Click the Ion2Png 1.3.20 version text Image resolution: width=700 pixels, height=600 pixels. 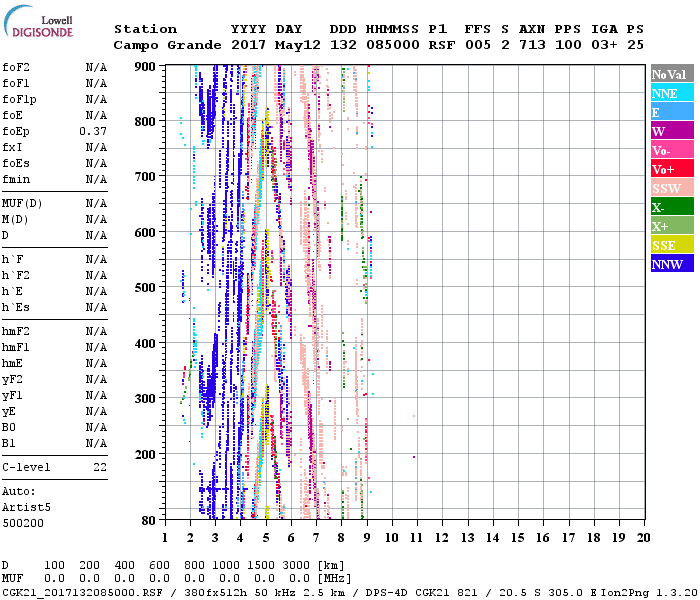[649, 592]
